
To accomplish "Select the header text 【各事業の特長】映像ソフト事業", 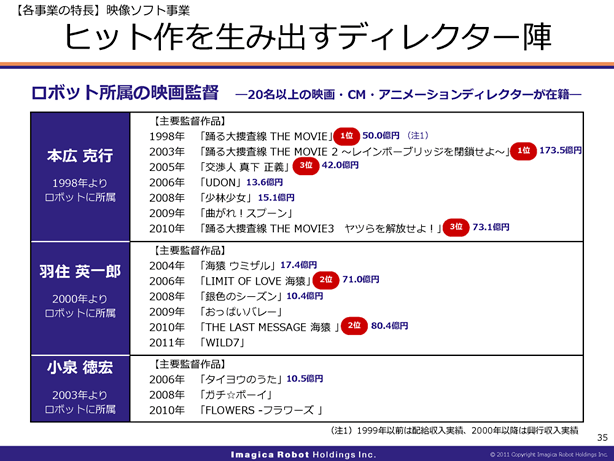I will (x=101, y=10).
